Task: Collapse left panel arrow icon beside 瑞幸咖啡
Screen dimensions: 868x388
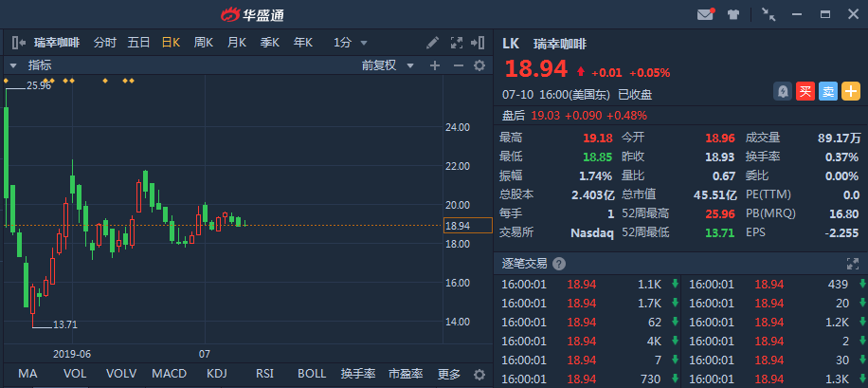Action: click(19, 43)
